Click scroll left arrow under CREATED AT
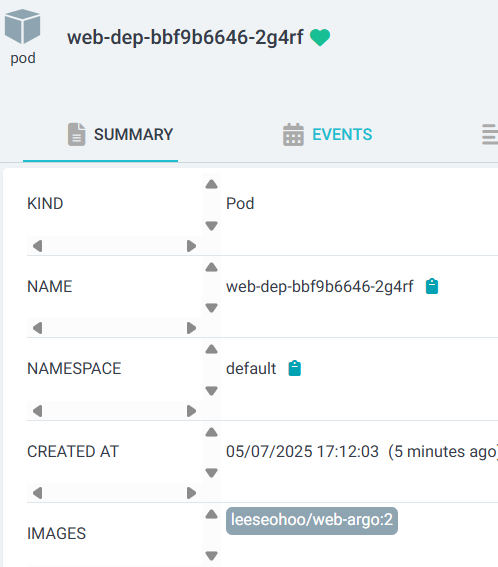This screenshot has width=498, height=567. click(38, 493)
